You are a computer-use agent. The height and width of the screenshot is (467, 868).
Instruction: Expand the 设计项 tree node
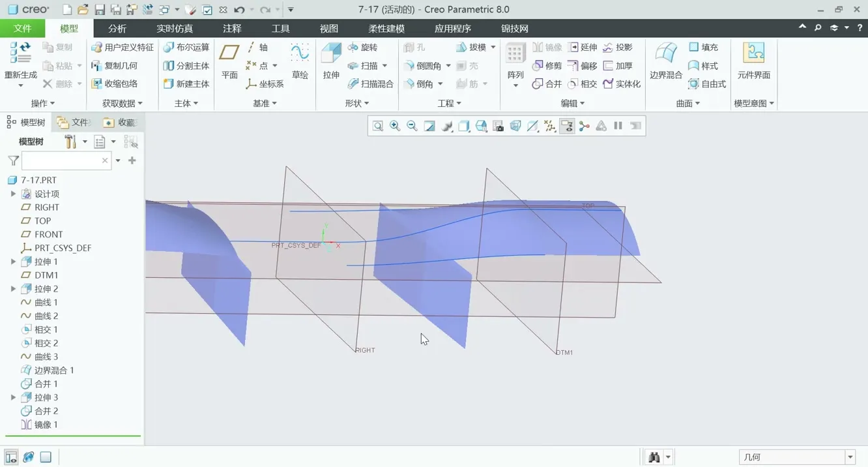13,194
